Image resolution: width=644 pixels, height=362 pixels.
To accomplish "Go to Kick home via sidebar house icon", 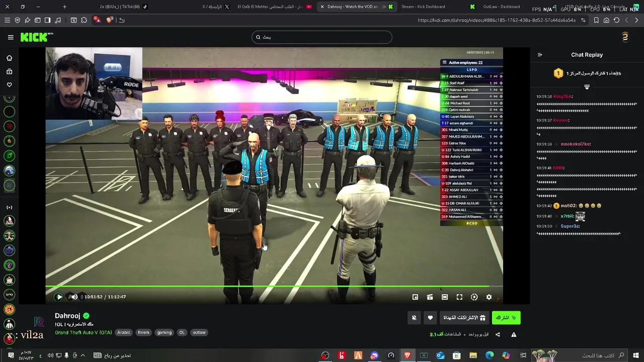I will point(9,58).
